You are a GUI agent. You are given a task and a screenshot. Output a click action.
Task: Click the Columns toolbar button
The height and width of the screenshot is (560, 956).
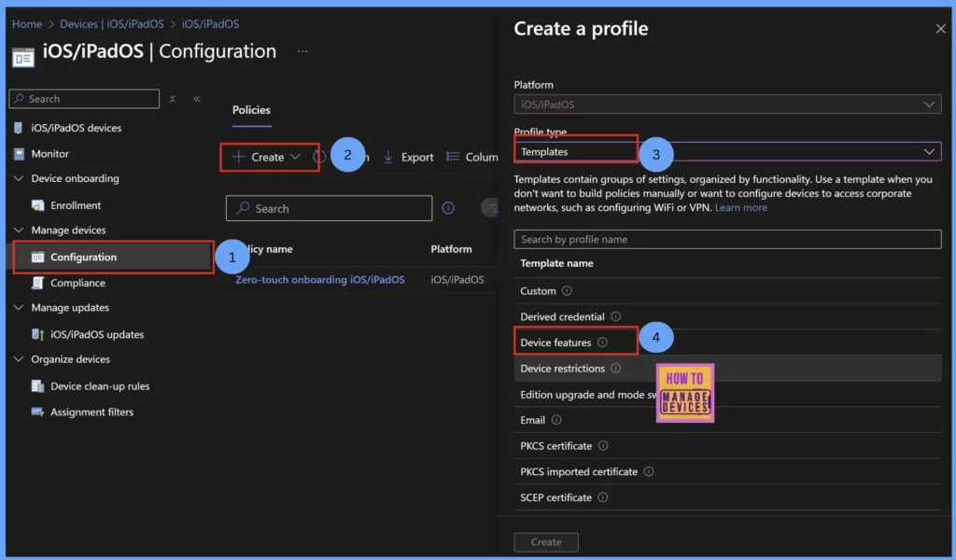tap(472, 157)
